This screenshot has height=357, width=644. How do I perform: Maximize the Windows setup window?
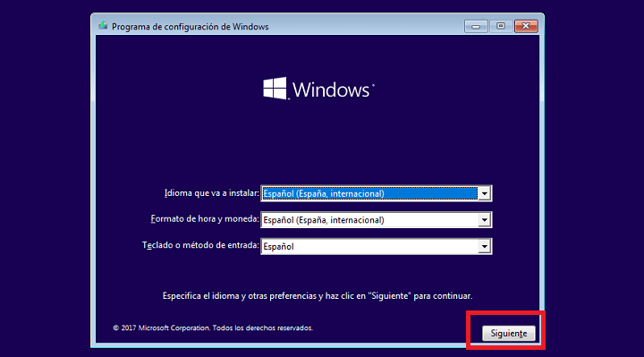pos(501,26)
